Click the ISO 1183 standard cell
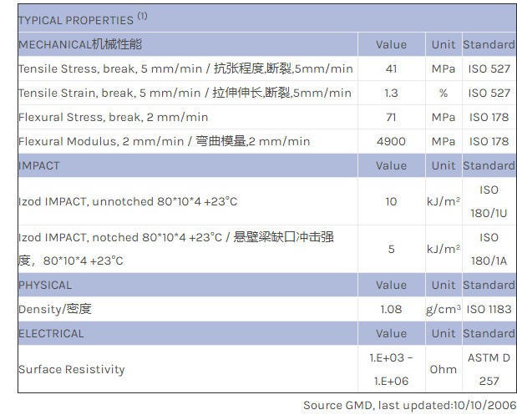517x420 pixels. coord(489,309)
